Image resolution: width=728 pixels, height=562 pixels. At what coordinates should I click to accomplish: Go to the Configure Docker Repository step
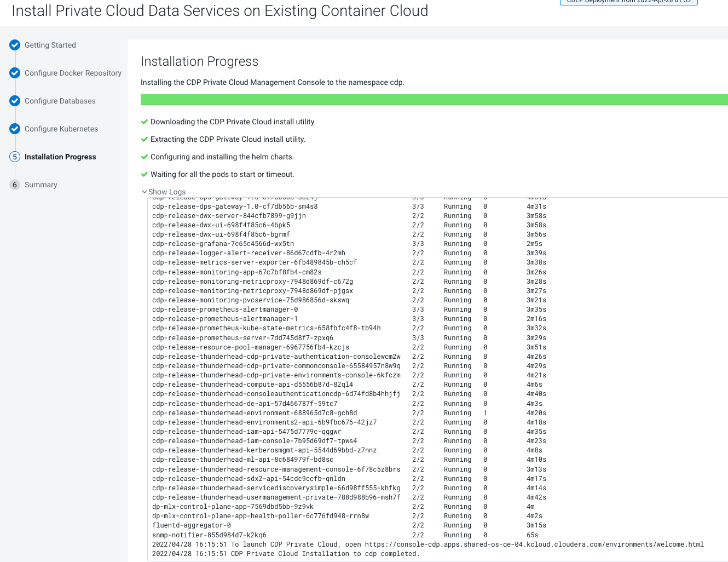coord(73,73)
